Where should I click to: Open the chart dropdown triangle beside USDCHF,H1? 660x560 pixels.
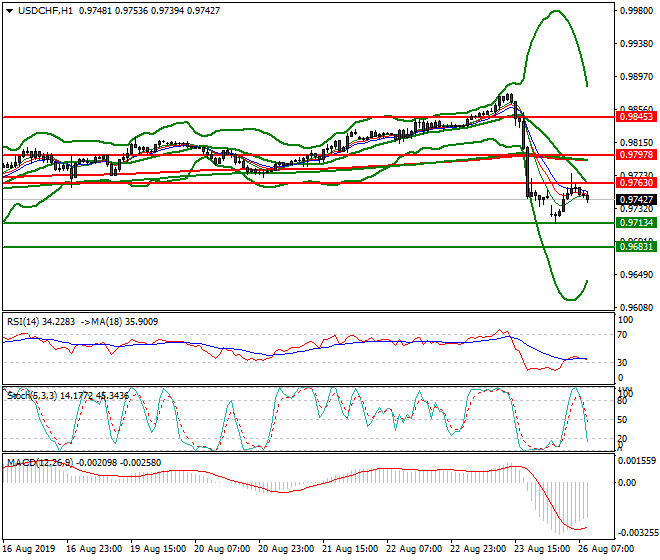point(10,11)
